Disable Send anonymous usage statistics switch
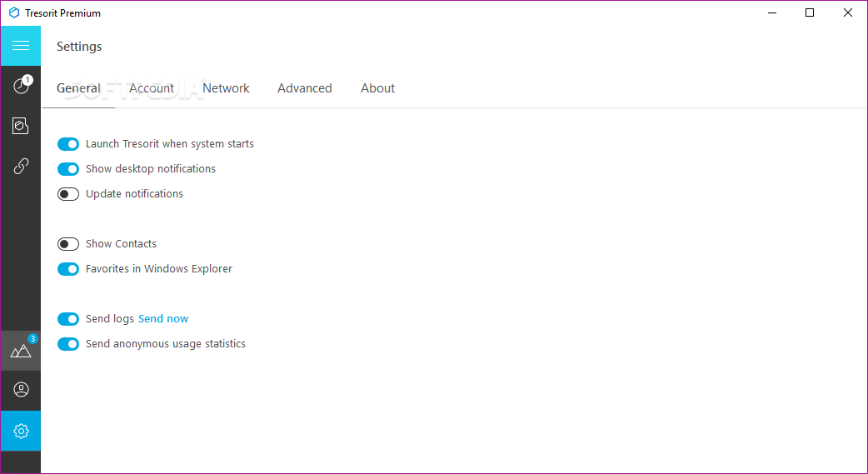868x474 pixels. pos(68,344)
